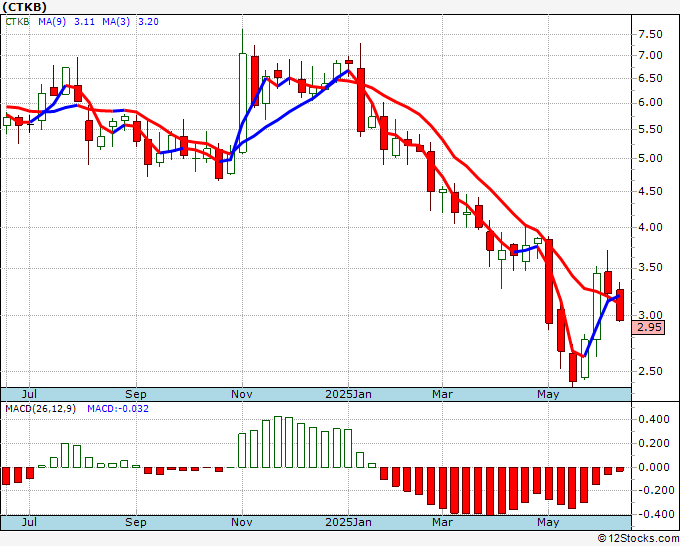
Task: Click the green CTKB legend label
Action: coord(17,21)
